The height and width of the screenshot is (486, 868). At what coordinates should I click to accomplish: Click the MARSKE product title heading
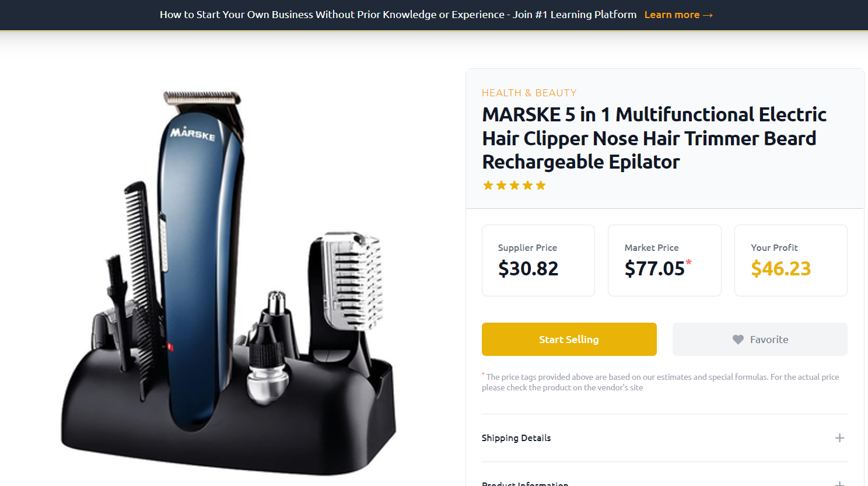pos(654,138)
